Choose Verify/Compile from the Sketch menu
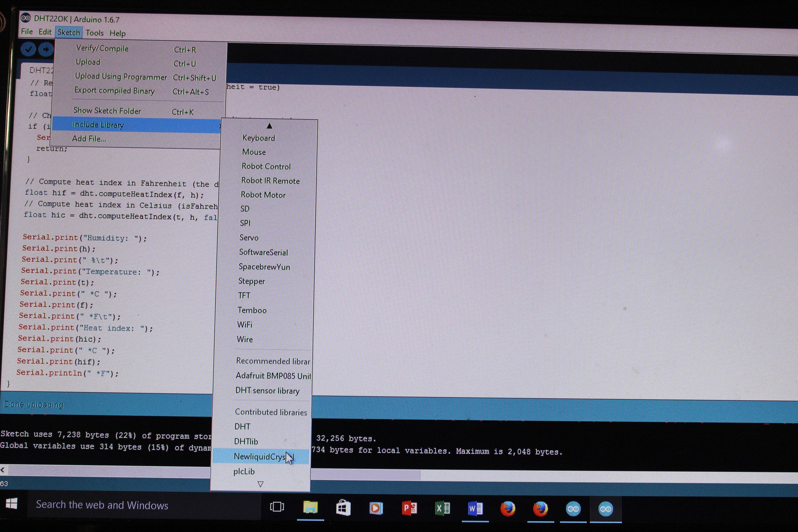This screenshot has width=798, height=532. 102,48
